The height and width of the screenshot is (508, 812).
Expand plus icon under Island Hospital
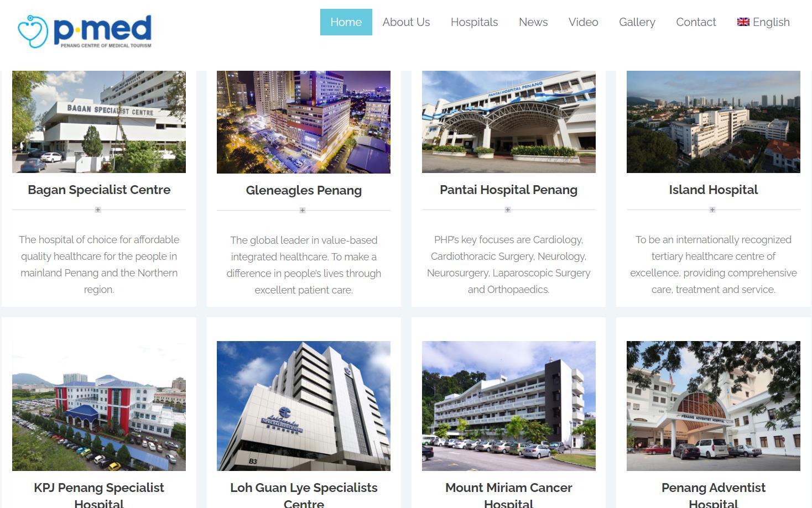point(712,210)
